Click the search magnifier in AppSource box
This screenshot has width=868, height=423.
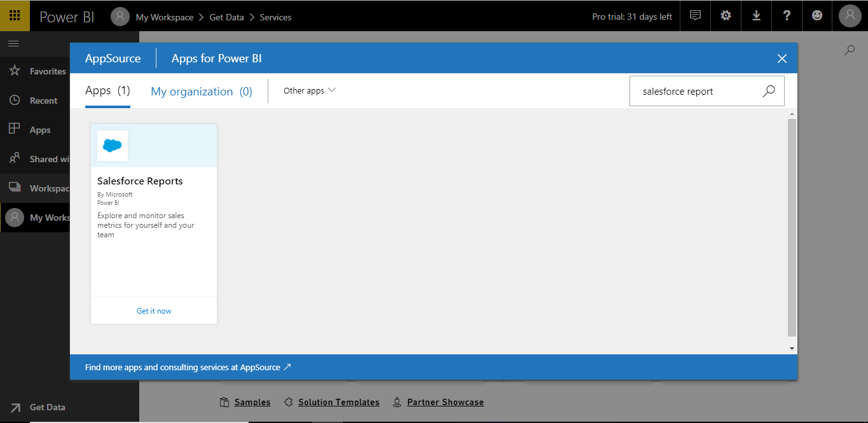pos(769,91)
